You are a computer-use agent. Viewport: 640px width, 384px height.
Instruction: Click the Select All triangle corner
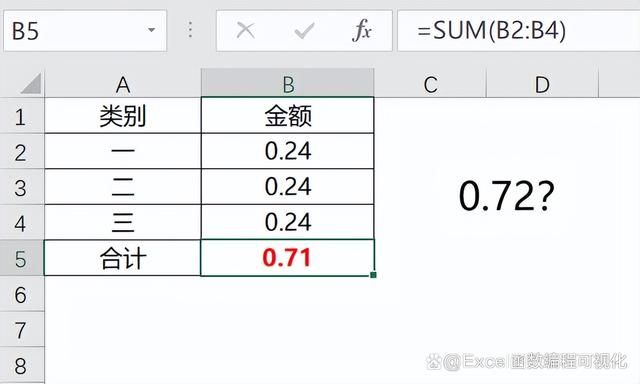coord(31,83)
